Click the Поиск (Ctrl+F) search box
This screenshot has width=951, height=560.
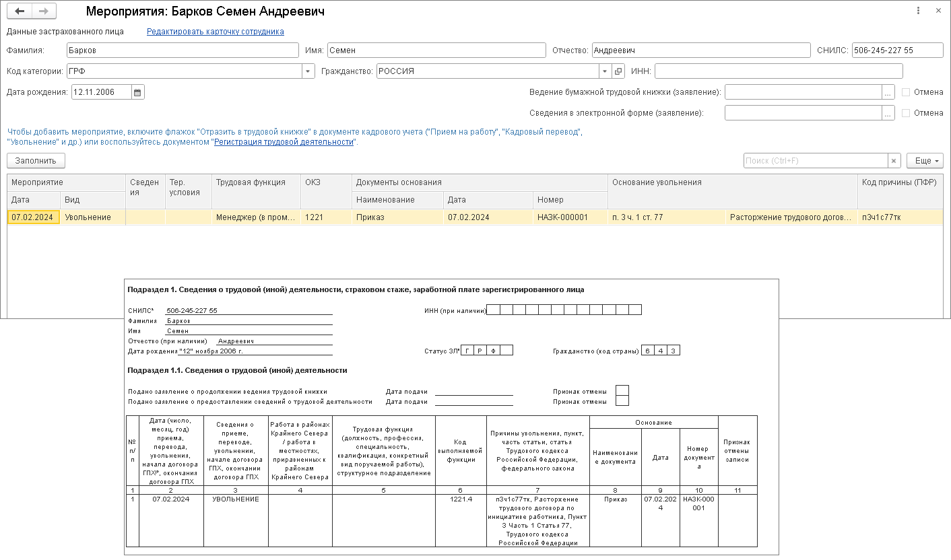click(x=816, y=161)
